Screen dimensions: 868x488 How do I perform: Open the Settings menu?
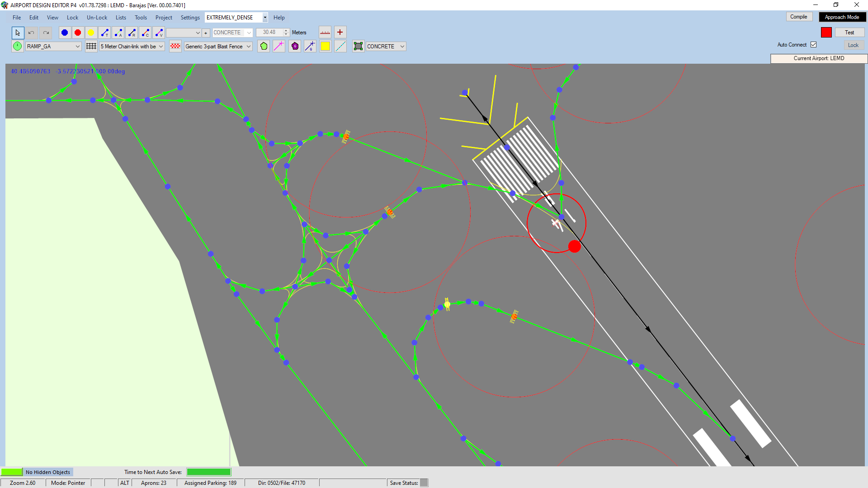tap(190, 18)
